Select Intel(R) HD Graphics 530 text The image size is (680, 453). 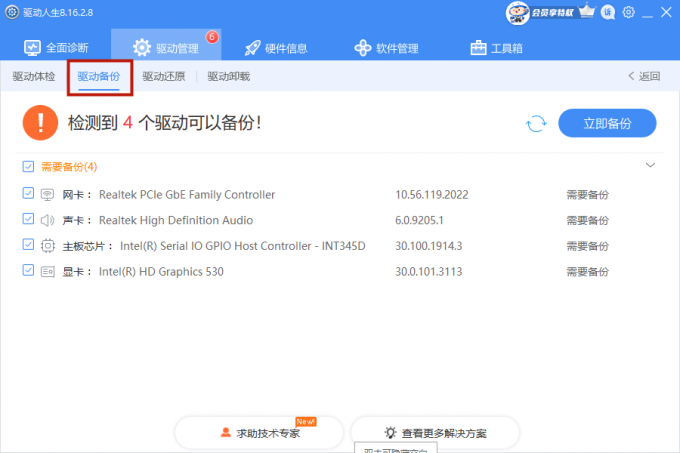click(x=161, y=272)
